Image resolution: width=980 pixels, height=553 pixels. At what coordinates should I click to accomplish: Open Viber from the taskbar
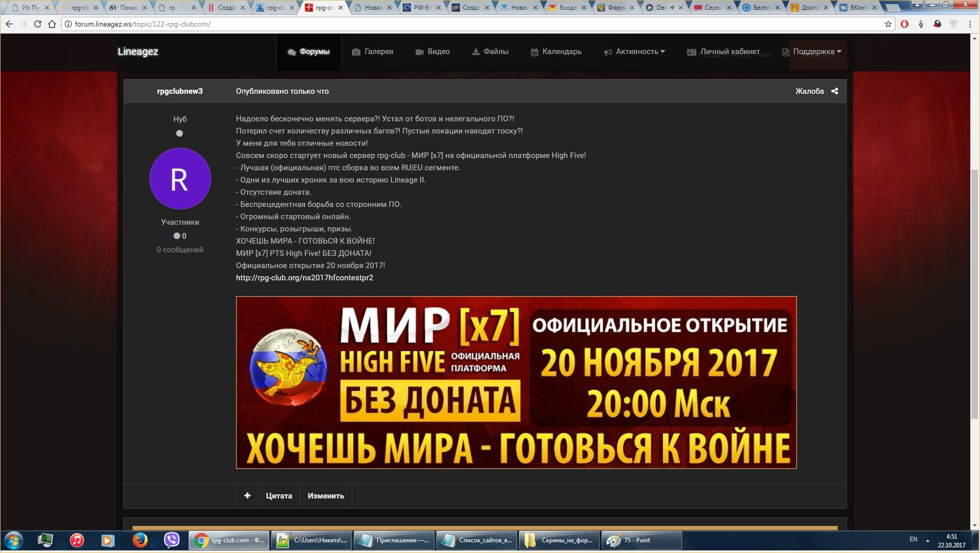tap(171, 540)
